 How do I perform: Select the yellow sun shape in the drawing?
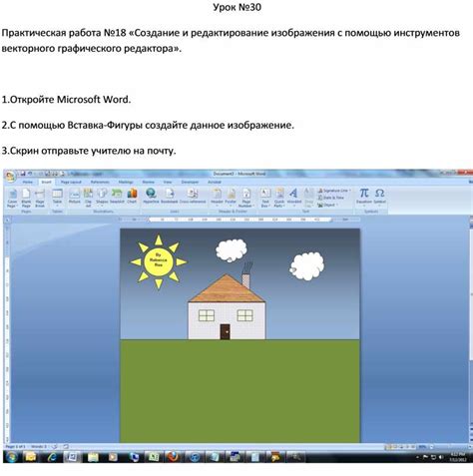click(x=159, y=261)
